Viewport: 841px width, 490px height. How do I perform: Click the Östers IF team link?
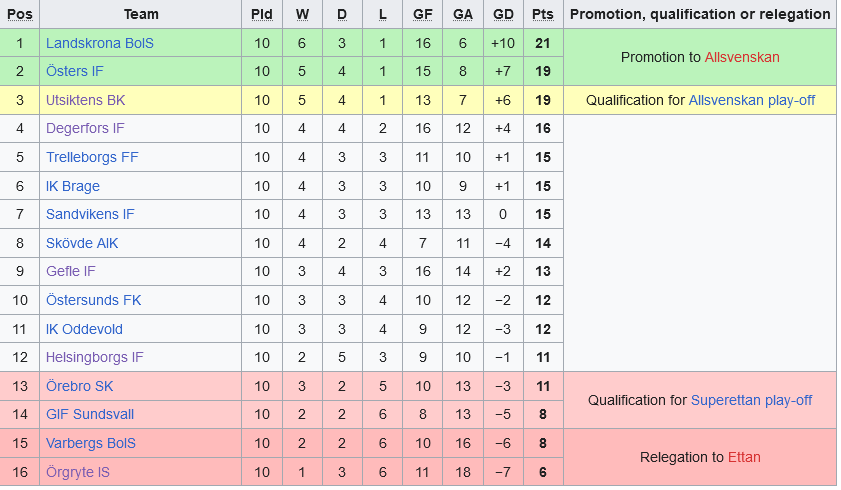[x=74, y=71]
